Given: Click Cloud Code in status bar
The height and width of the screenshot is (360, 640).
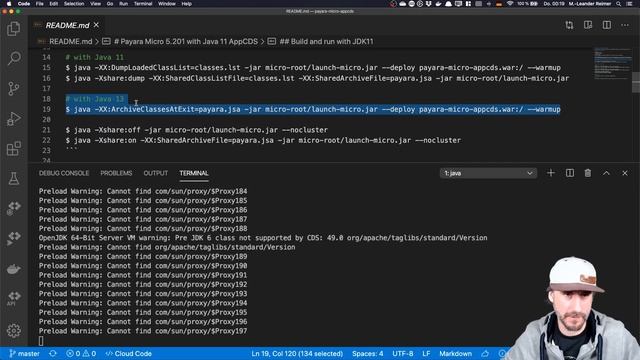Looking at the screenshot, I should coord(129,353).
